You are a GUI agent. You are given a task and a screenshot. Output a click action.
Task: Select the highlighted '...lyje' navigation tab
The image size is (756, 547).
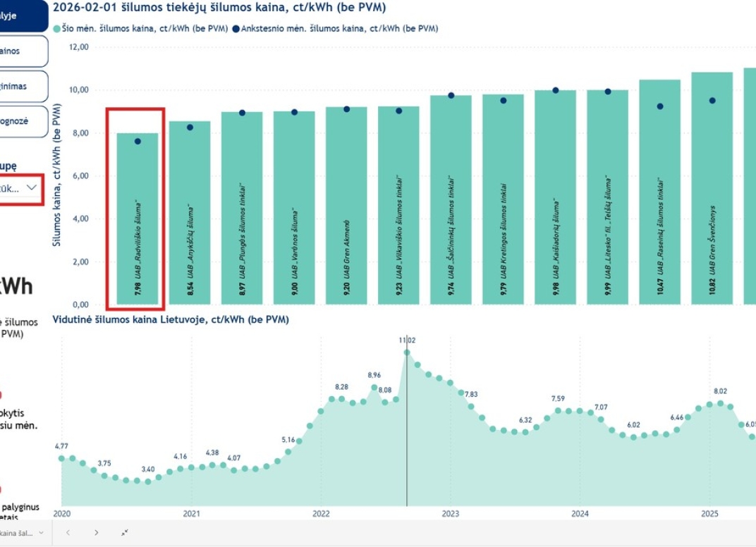coord(24,16)
